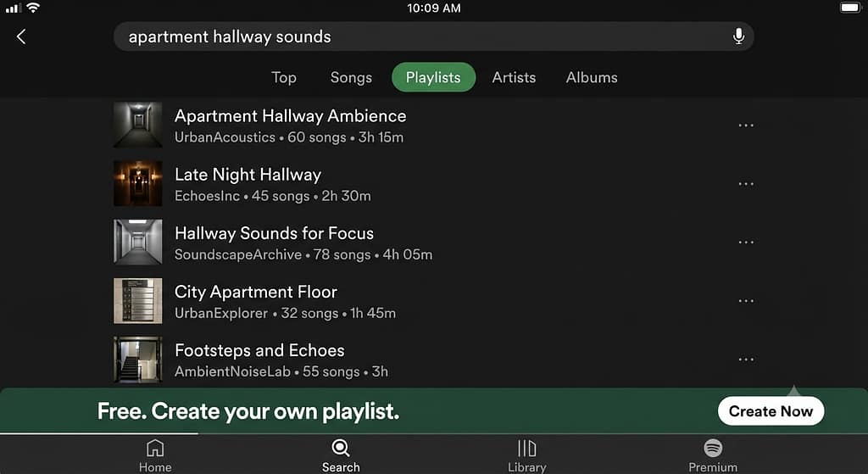Show three-dot menu for City Apartment Floor
Screen dimensions: 868x474
click(x=746, y=301)
